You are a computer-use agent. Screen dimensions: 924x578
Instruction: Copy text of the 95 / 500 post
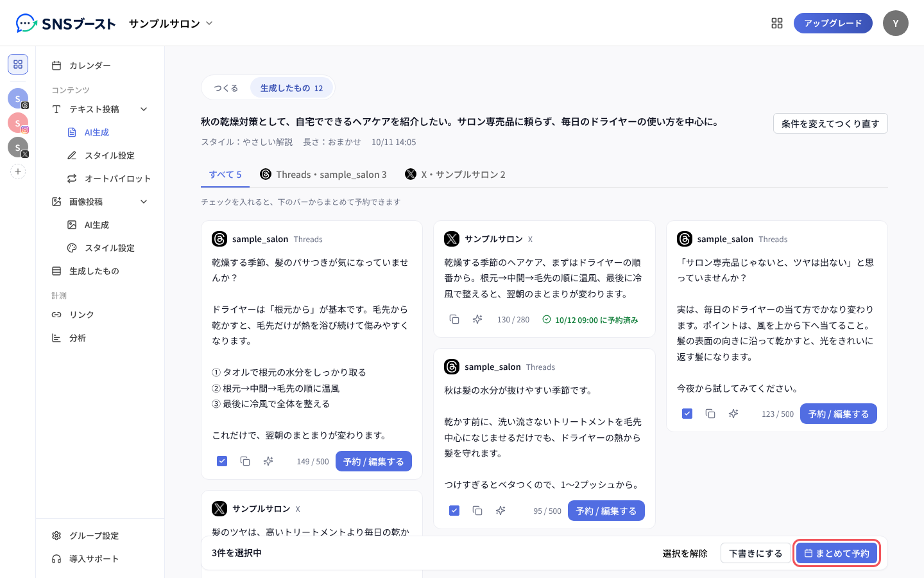pos(477,511)
